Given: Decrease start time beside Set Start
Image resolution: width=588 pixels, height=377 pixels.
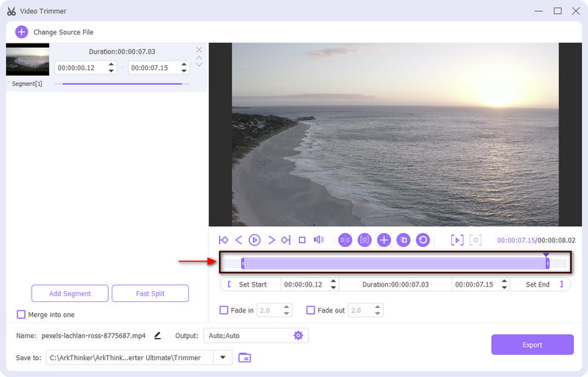Looking at the screenshot, I should coord(333,287).
